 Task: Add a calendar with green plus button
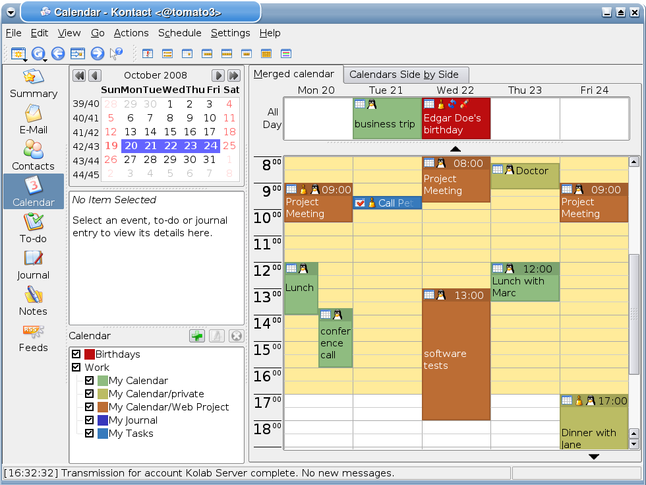pyautogui.click(x=197, y=336)
